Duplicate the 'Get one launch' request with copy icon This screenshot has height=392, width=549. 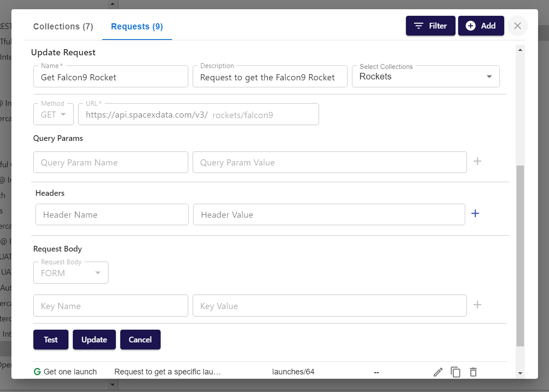[456, 372]
